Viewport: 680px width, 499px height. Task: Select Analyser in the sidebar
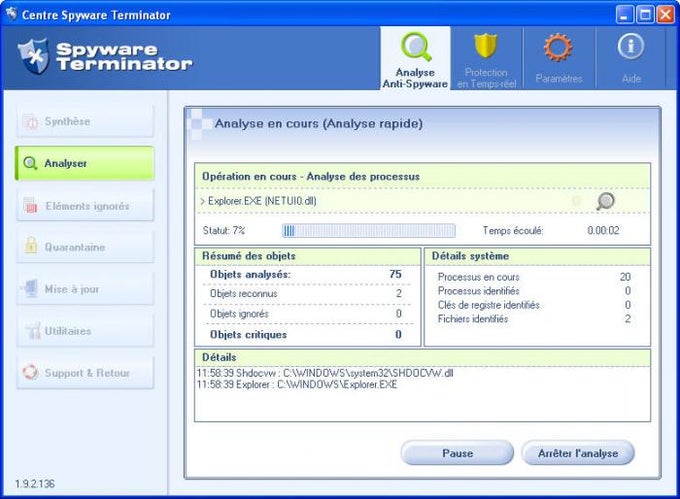coord(85,163)
